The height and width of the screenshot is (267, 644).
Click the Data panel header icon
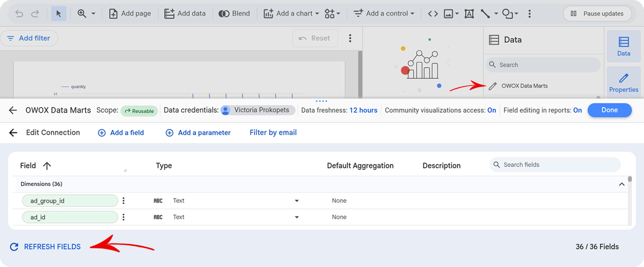[x=494, y=40]
